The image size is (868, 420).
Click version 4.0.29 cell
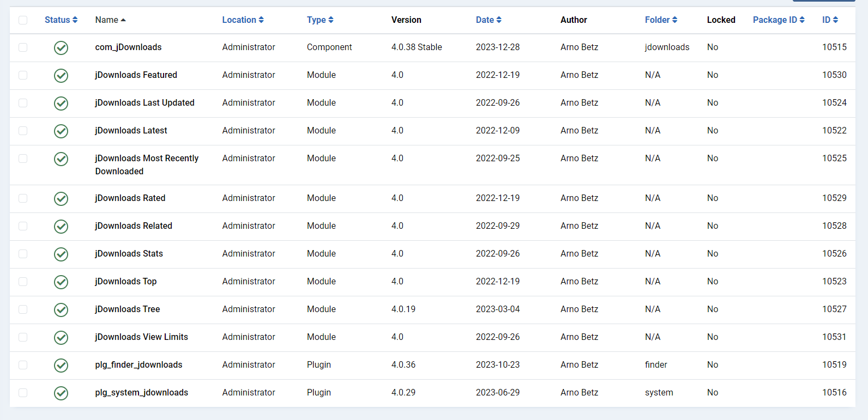[x=403, y=393]
